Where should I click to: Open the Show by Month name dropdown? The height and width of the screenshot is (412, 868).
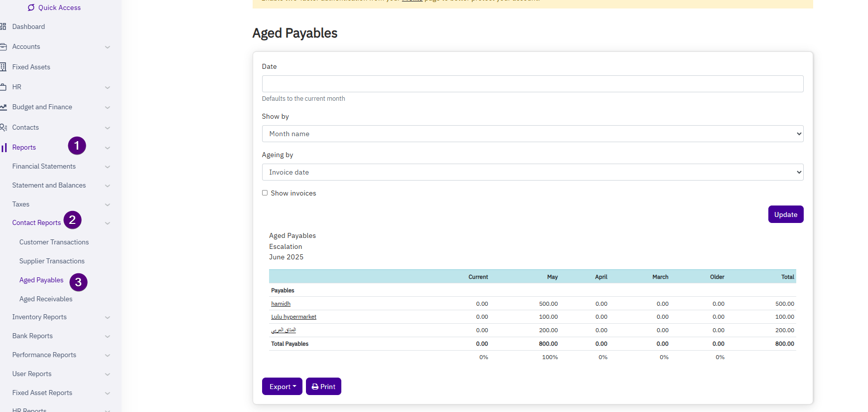(x=532, y=134)
